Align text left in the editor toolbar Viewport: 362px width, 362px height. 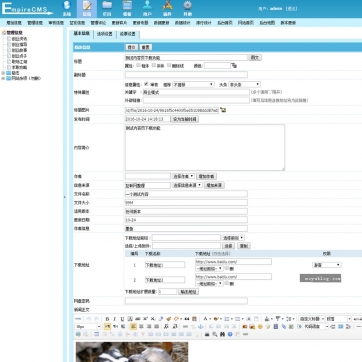point(133,327)
